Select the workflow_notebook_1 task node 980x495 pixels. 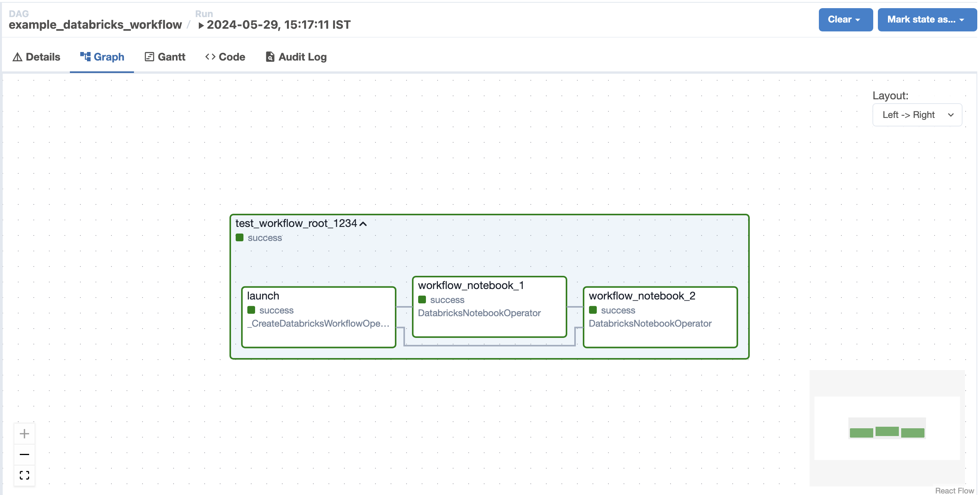coord(489,306)
